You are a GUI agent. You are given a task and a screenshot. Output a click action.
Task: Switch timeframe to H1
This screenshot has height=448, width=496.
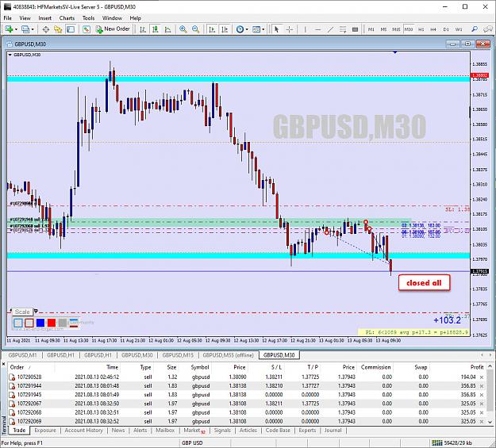[x=421, y=29]
